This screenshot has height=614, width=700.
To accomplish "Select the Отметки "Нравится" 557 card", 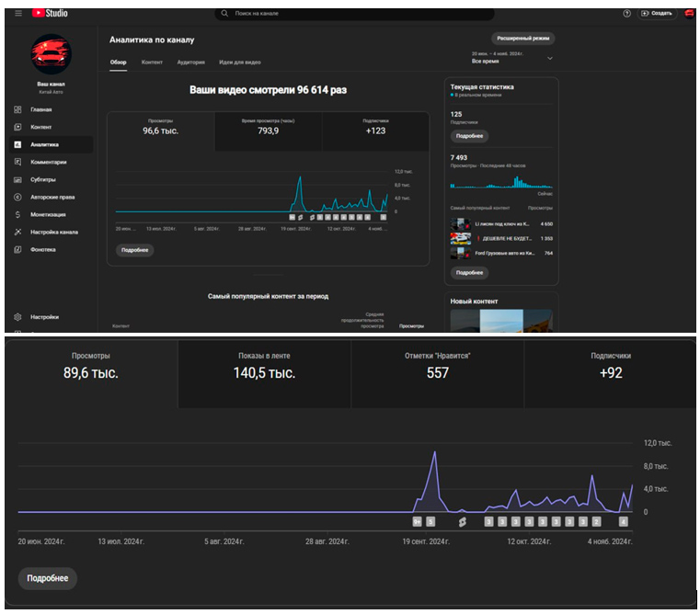I will [438, 374].
